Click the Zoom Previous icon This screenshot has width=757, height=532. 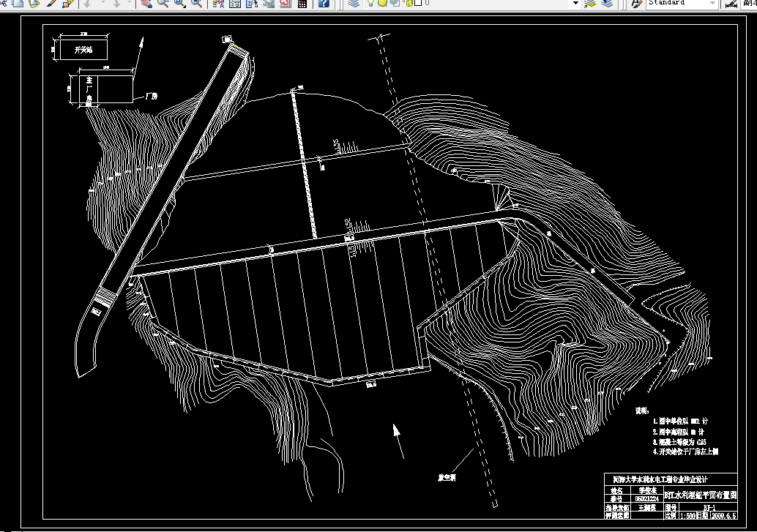click(x=196, y=4)
